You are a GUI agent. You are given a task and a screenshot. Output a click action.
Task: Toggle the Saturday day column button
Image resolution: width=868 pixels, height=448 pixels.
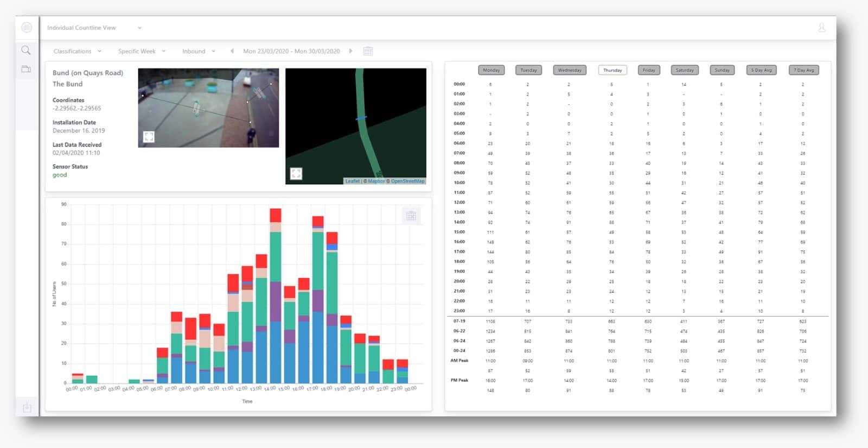click(685, 70)
